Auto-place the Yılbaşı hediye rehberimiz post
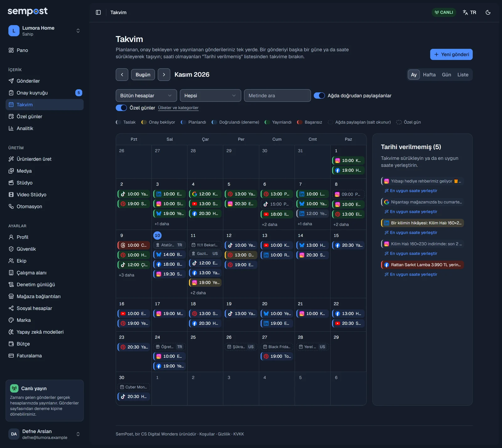Screen dimensions: 502x448 [x=411, y=191]
